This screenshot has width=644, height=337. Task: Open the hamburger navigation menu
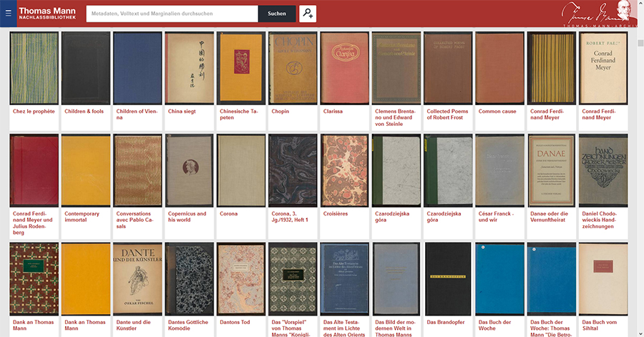[x=8, y=14]
